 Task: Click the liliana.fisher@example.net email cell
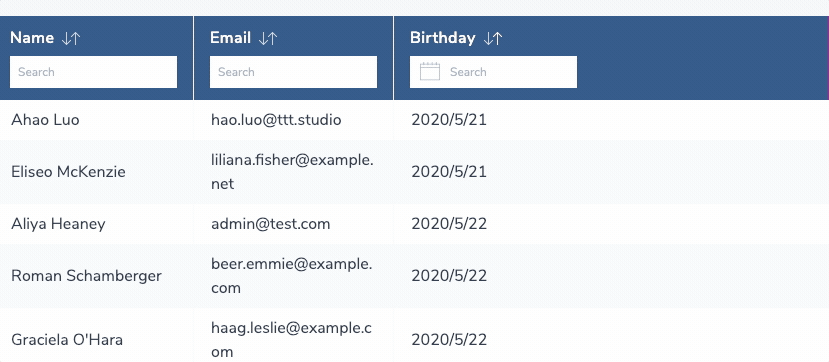click(x=293, y=172)
